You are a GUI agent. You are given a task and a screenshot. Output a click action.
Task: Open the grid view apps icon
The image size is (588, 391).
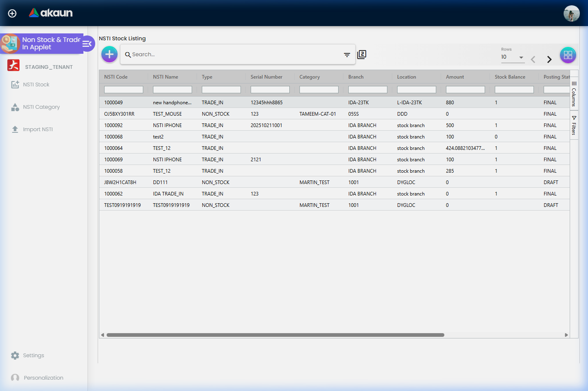(568, 55)
